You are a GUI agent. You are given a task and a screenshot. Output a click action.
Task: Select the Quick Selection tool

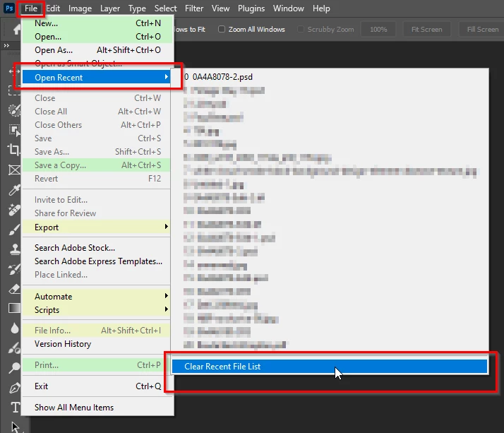(x=14, y=110)
